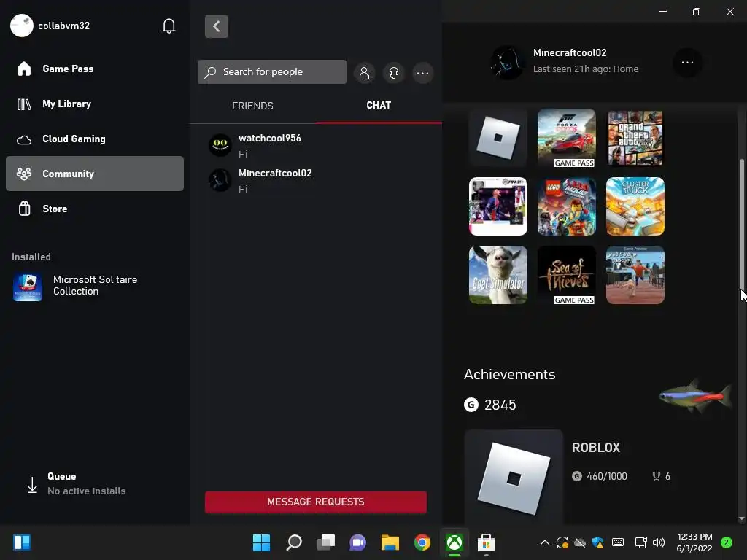Image resolution: width=747 pixels, height=560 pixels.
Task: Click the scrollbar down arrow
Action: tap(741, 518)
